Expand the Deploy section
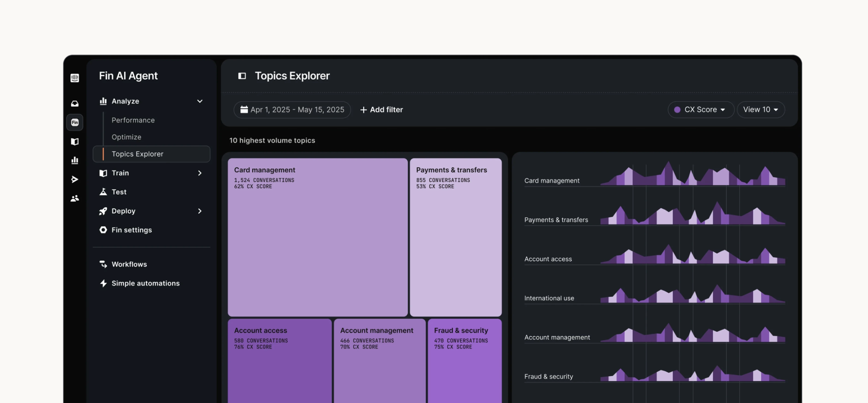The height and width of the screenshot is (403, 868). click(151, 211)
